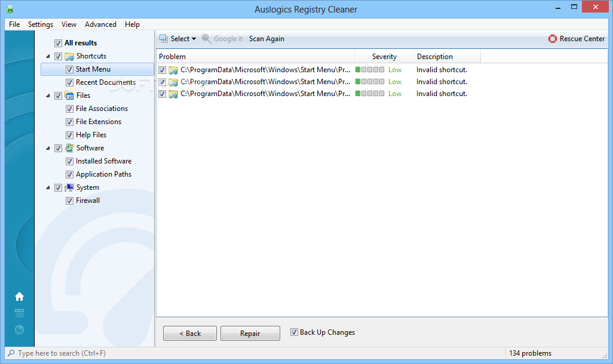Click the folder icon of third problem row
This screenshot has height=364, width=613.
point(173,94)
